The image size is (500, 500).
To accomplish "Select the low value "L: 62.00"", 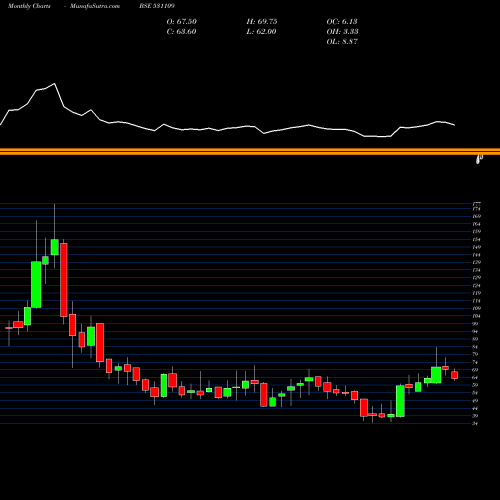I will [261, 32].
